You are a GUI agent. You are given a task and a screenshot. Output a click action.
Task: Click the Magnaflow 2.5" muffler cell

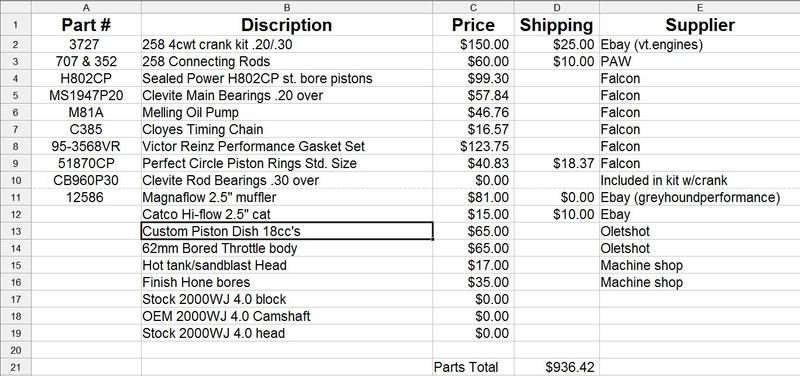(287, 197)
